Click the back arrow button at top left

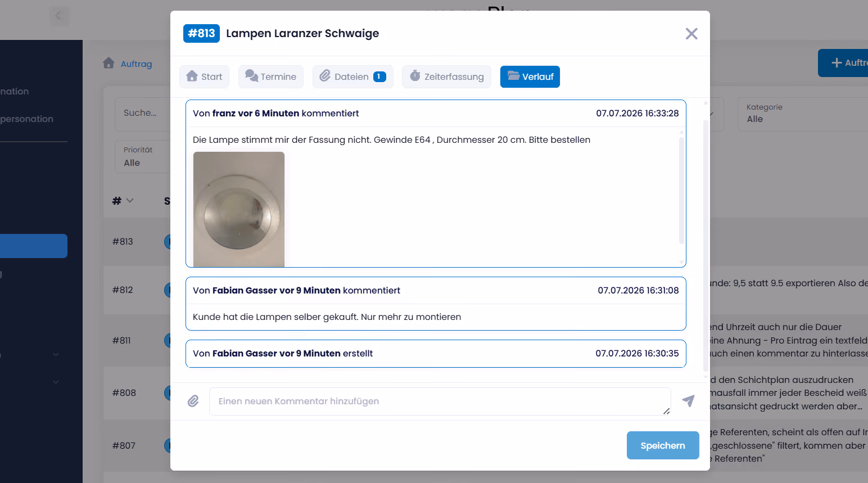(59, 16)
